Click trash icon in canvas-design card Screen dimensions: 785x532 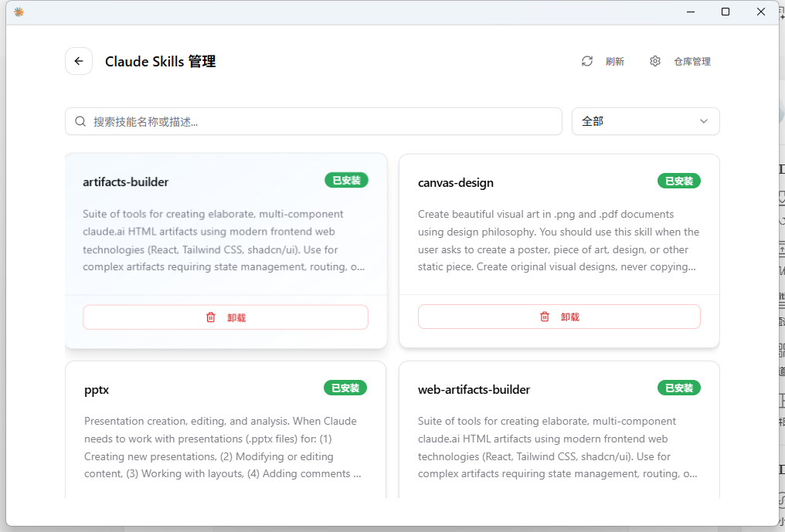tap(545, 317)
